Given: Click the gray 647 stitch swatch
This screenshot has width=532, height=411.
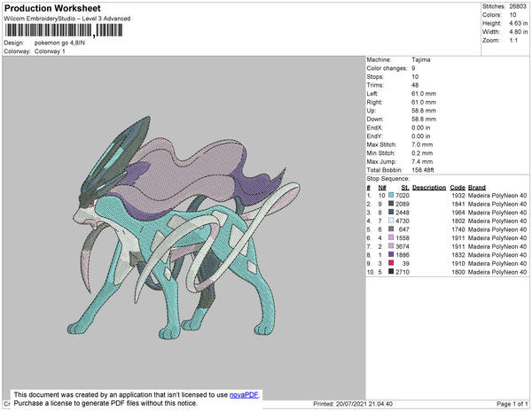Looking at the screenshot, I should coord(391,229).
